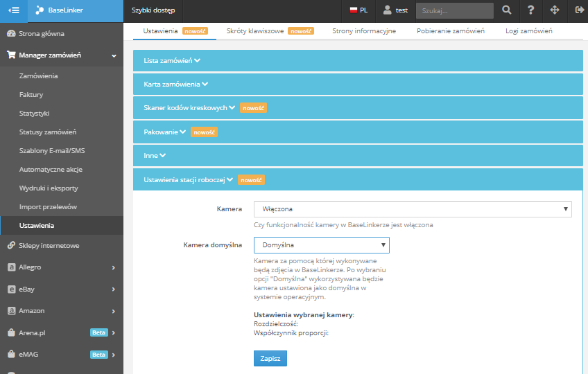The width and height of the screenshot is (588, 374).
Task: Open Szybki dostęp in top bar
Action: 153,10
